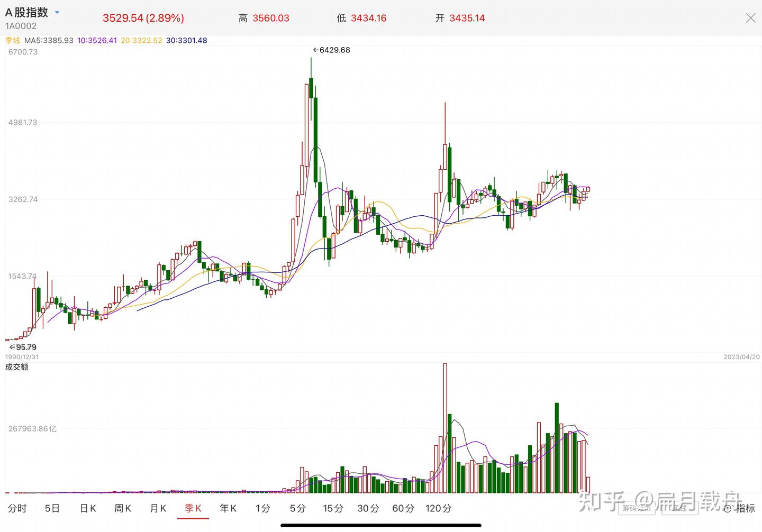Screen dimensions: 762x532
Task: Click the yellow 20:3322.52 MA value
Action: click(x=141, y=40)
